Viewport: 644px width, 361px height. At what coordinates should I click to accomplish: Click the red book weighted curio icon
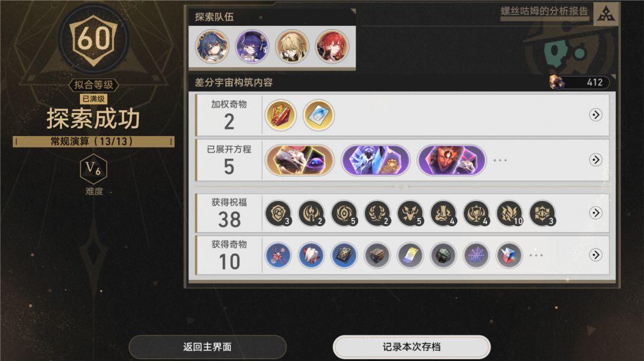point(281,116)
